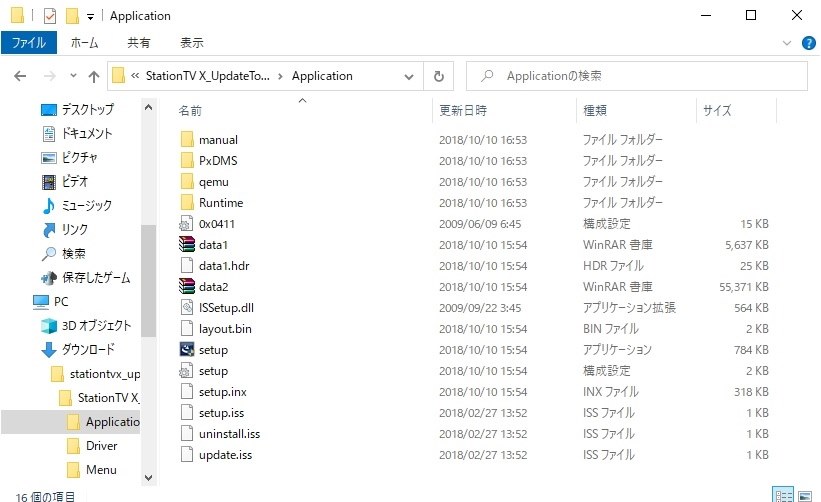Click the properties quick access icon
The height and width of the screenshot is (502, 821).
tap(50, 16)
